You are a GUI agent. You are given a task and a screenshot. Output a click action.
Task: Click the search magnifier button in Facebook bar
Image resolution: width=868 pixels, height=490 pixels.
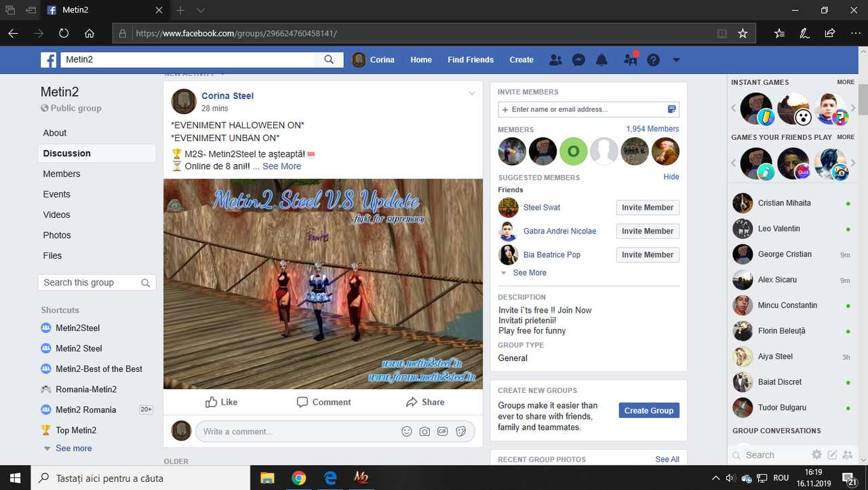pyautogui.click(x=329, y=60)
